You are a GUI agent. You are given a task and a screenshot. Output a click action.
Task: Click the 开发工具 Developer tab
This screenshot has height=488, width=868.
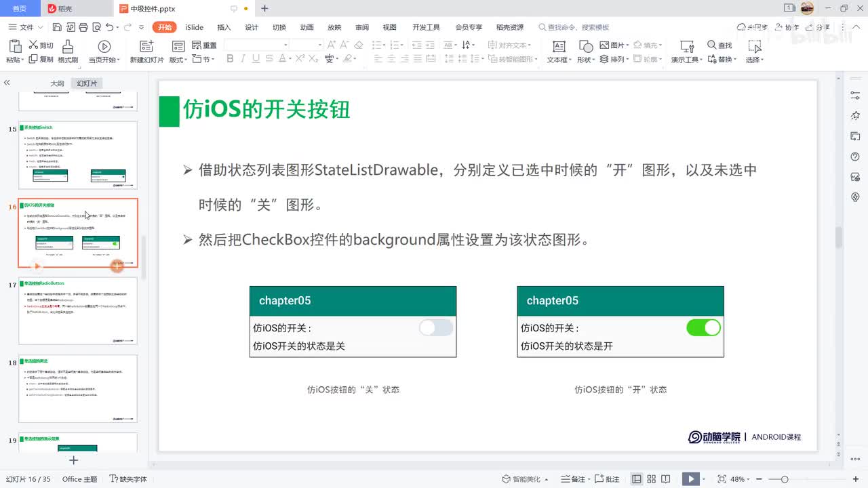pos(426,27)
